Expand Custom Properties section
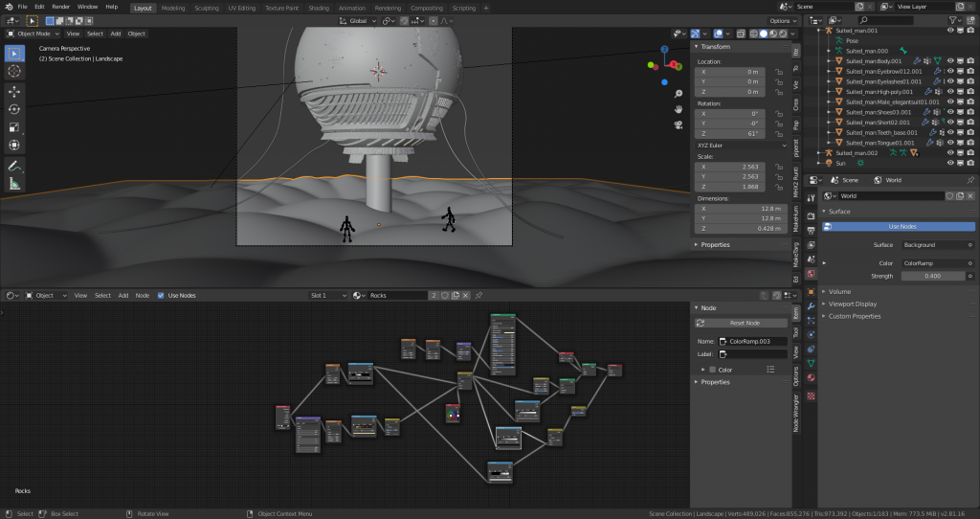 point(855,316)
